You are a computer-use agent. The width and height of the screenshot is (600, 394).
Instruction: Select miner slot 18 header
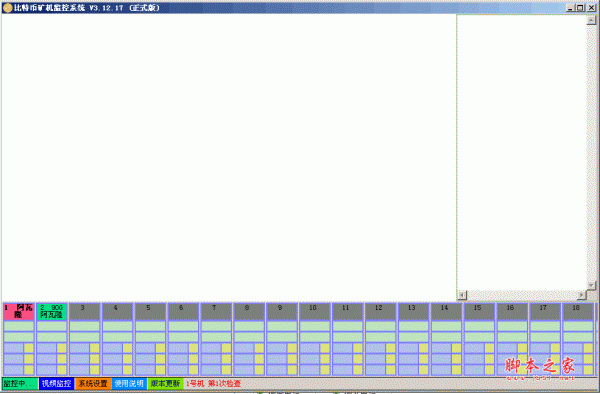(x=578, y=312)
